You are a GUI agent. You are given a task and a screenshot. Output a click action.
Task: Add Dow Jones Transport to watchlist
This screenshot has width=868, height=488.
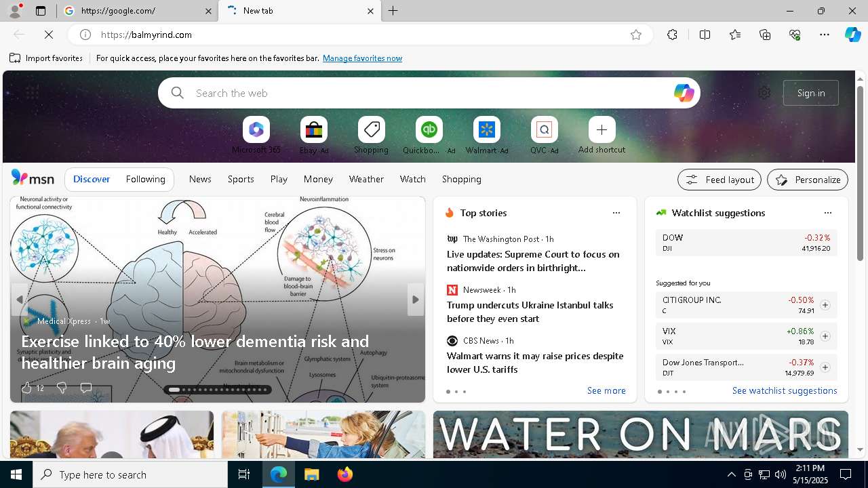(825, 367)
